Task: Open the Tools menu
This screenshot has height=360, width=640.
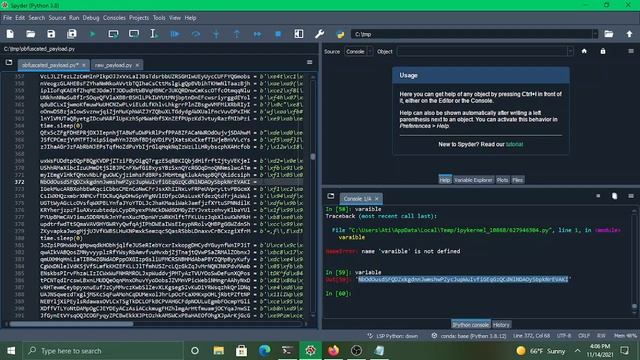Action: tap(159, 18)
